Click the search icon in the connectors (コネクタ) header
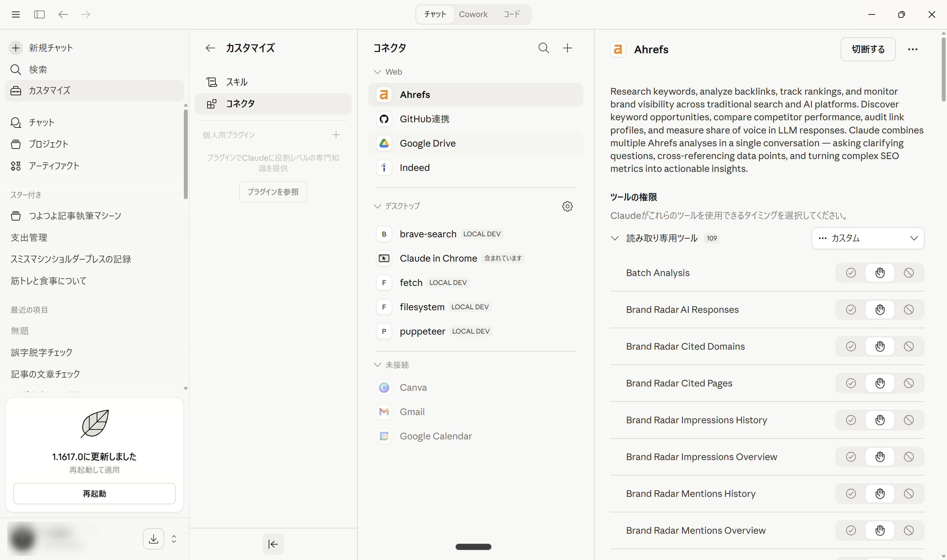Screen dimensions: 947x560 544,48
